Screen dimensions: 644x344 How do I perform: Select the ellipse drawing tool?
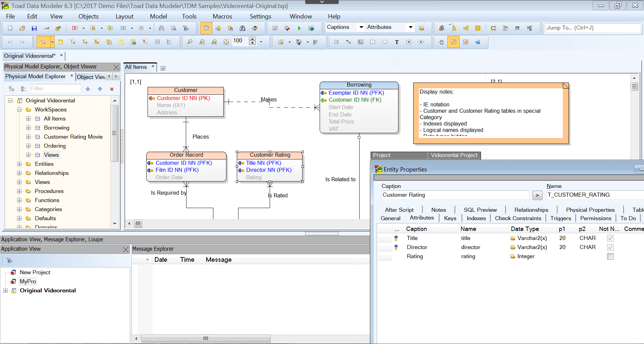coord(385,42)
